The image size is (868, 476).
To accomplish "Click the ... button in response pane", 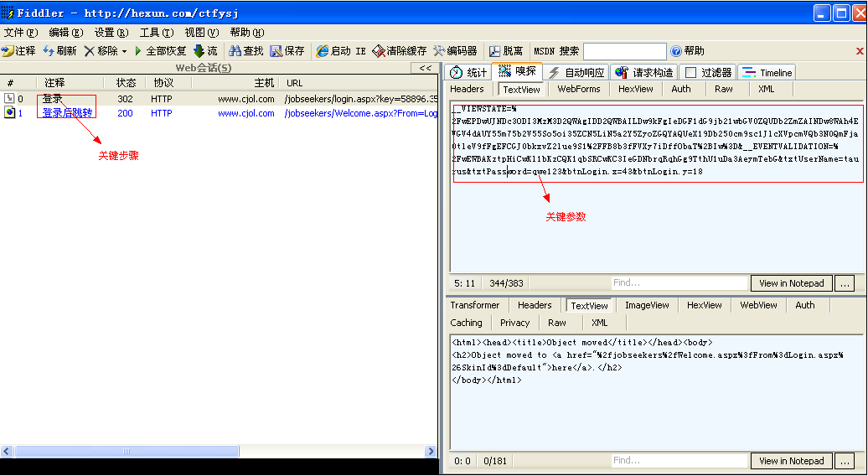I will click(845, 461).
